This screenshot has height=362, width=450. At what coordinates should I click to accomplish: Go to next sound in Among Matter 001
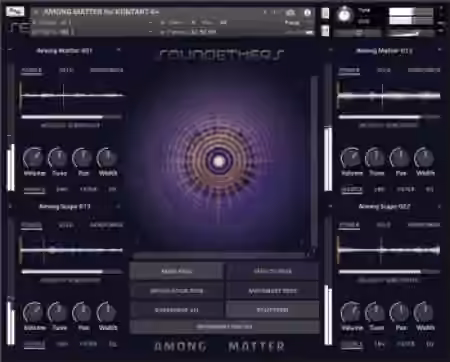click(x=118, y=50)
